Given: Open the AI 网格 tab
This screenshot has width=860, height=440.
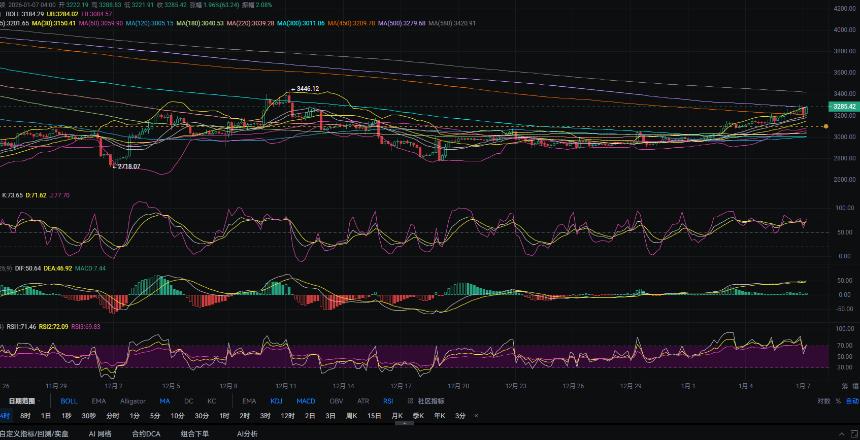Looking at the screenshot, I should click(x=101, y=433).
